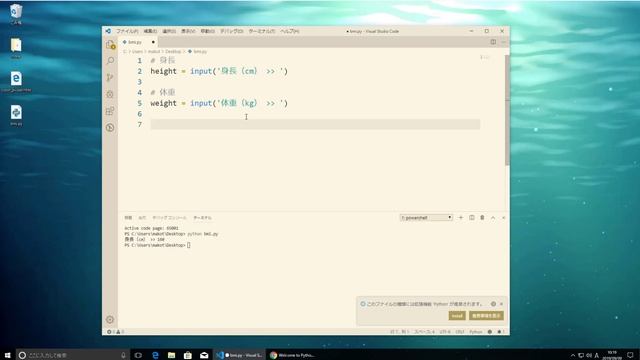Switch to the Debug Console panel tab
Image resolution: width=640 pixels, height=360 pixels.
(x=169, y=218)
